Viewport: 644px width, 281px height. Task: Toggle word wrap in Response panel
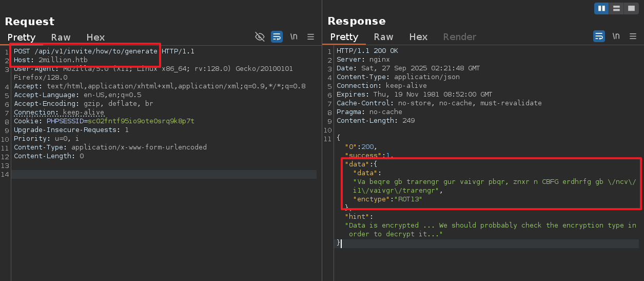[x=599, y=36]
